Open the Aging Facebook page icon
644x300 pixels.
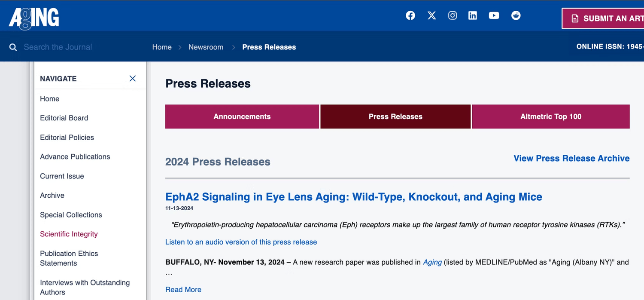point(410,16)
